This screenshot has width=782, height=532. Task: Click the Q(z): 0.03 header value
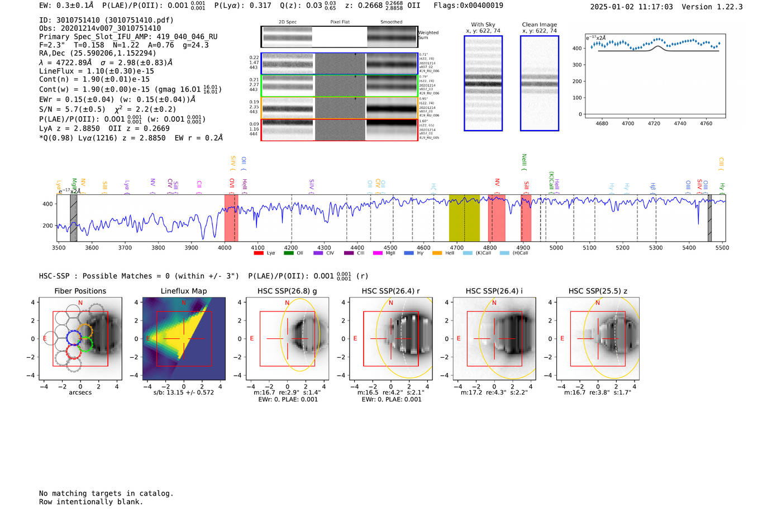tap(308, 6)
